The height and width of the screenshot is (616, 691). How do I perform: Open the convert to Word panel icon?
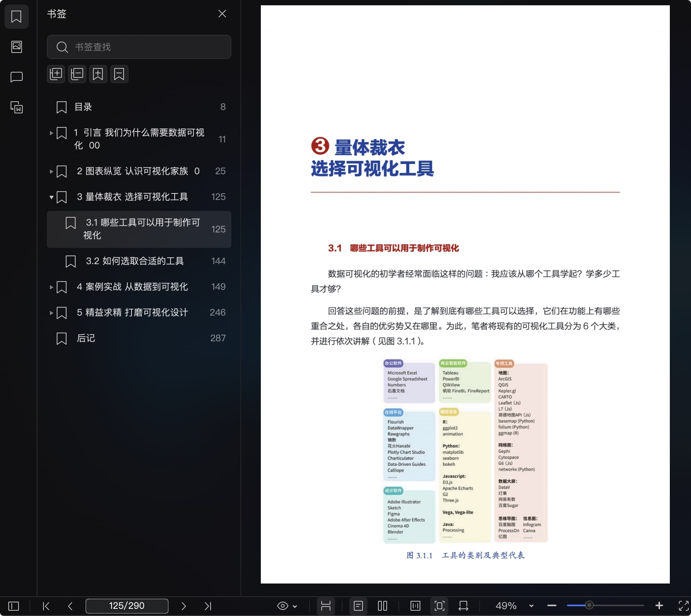(16, 107)
